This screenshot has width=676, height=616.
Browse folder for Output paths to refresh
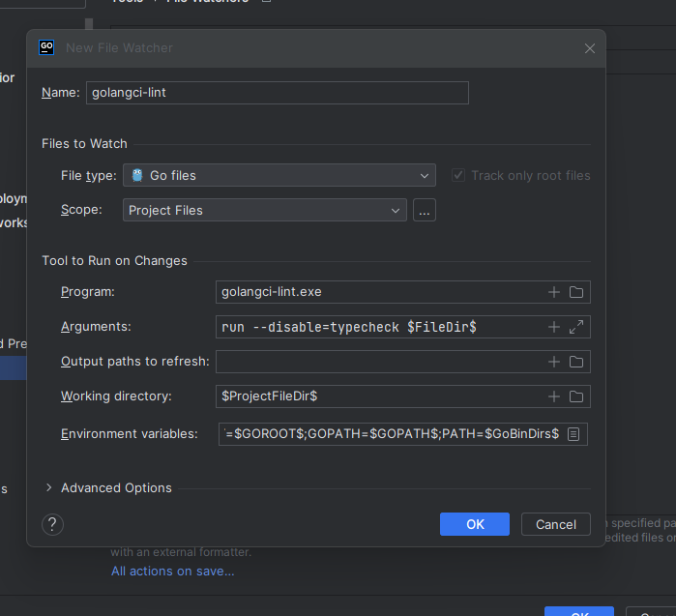[x=576, y=362]
